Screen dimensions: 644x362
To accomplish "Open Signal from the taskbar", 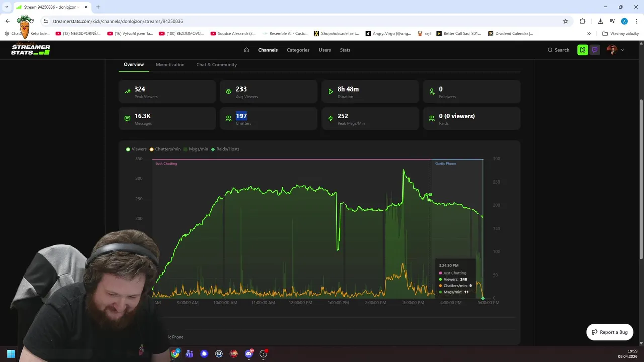I will tap(204, 354).
